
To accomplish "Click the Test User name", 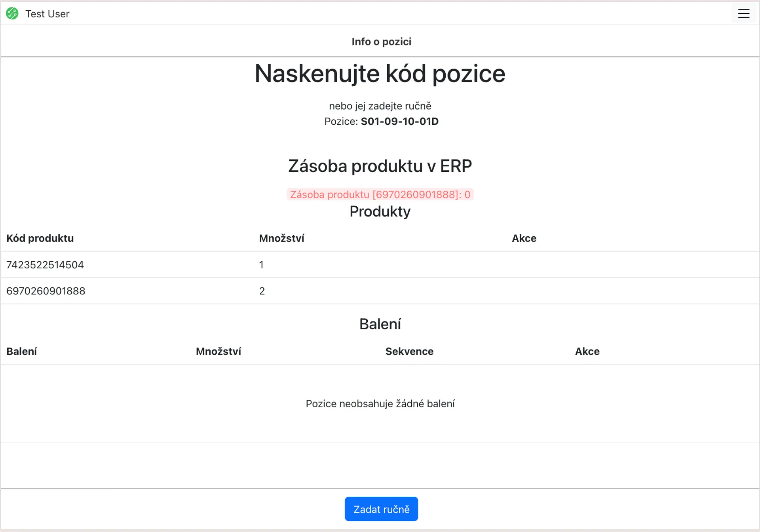I will coord(47,14).
